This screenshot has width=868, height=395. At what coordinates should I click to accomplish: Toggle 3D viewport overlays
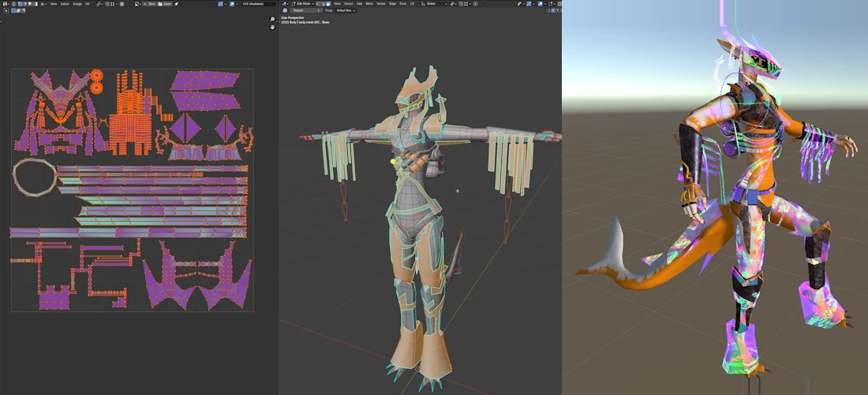pyautogui.click(x=541, y=4)
